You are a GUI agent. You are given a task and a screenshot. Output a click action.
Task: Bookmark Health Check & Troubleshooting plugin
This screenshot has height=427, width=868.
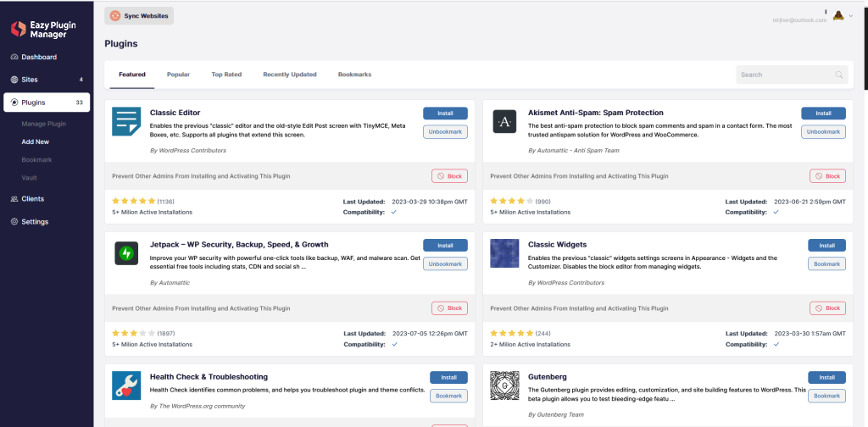click(x=449, y=396)
